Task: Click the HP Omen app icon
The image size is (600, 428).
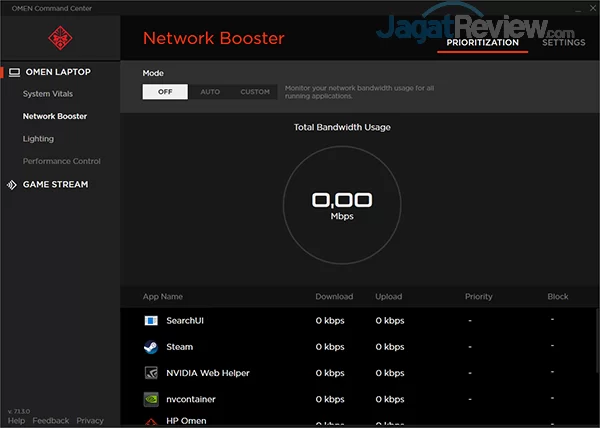Action: (151, 422)
